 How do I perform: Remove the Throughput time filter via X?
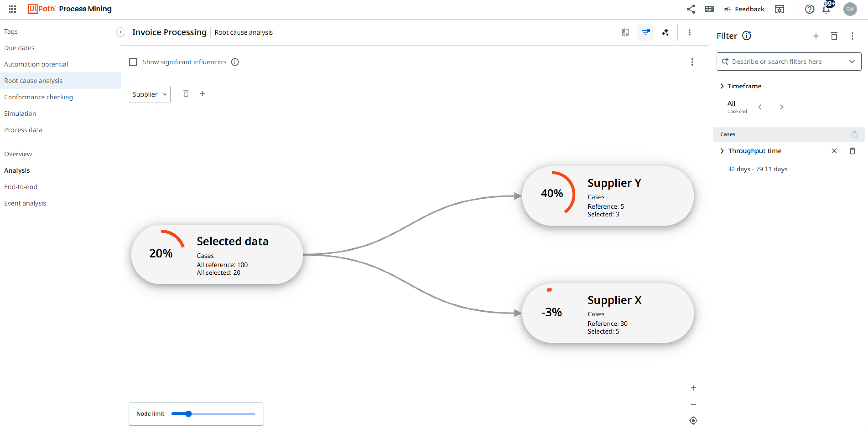tap(834, 151)
